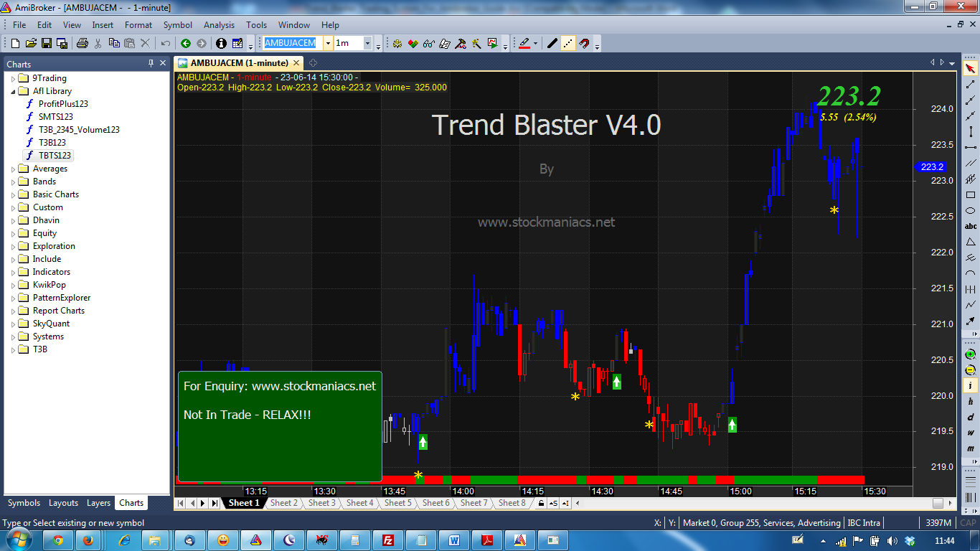
Task: Toggle the Charts panel pin icon
Action: pyautogui.click(x=151, y=63)
